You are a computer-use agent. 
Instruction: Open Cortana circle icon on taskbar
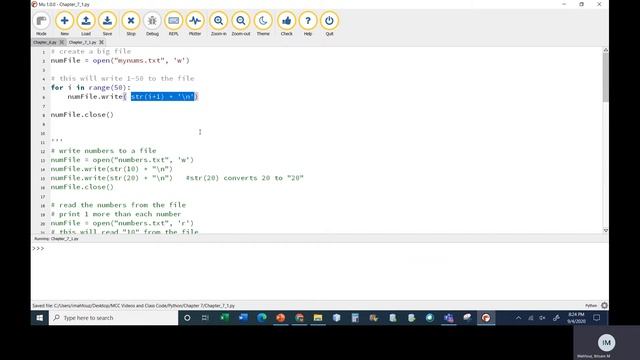click(x=187, y=318)
